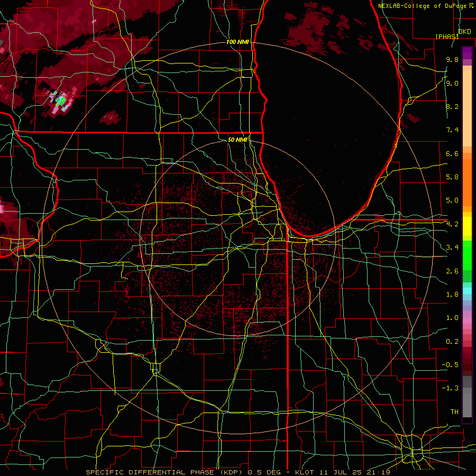Select the 7.4 legend value
476x476 pixels.
click(x=452, y=130)
